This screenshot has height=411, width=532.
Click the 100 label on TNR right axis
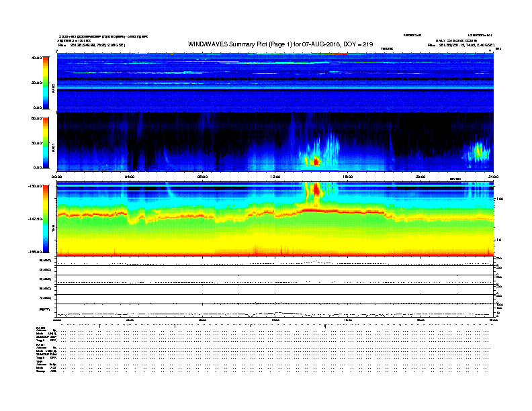pyautogui.click(x=500, y=199)
